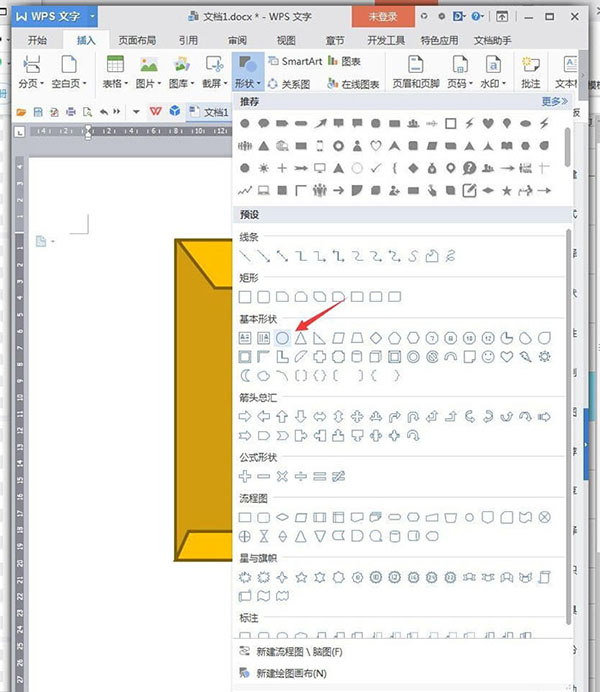The image size is (600, 692).
Task: Select the multiply sign formula shape
Action: tap(282, 476)
